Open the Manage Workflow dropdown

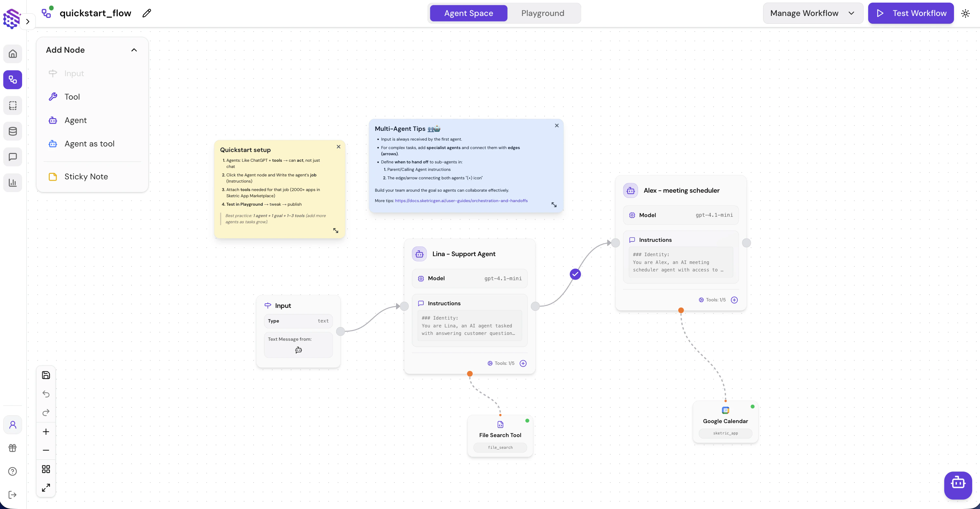(x=813, y=13)
